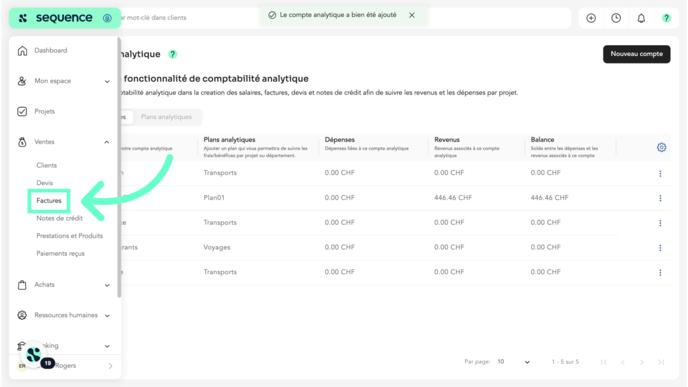Expand the Achats section chevron
The image size is (688, 387).
[107, 285]
